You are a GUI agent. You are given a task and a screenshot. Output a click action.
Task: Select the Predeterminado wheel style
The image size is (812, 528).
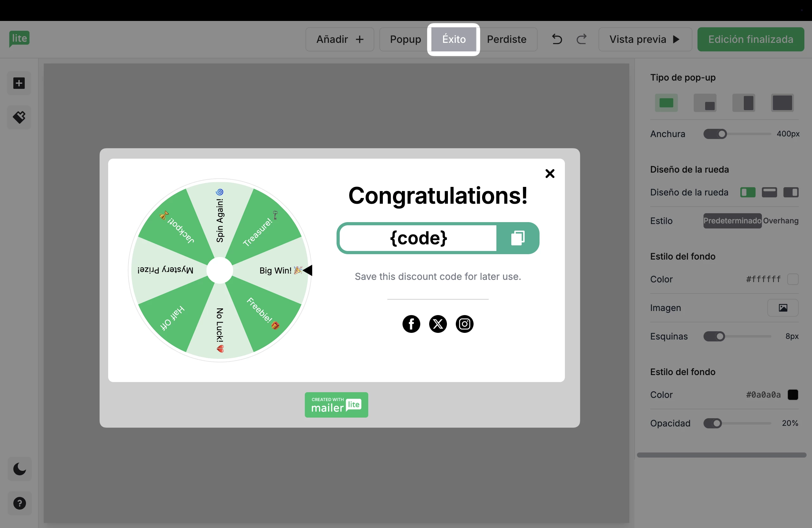coord(732,221)
